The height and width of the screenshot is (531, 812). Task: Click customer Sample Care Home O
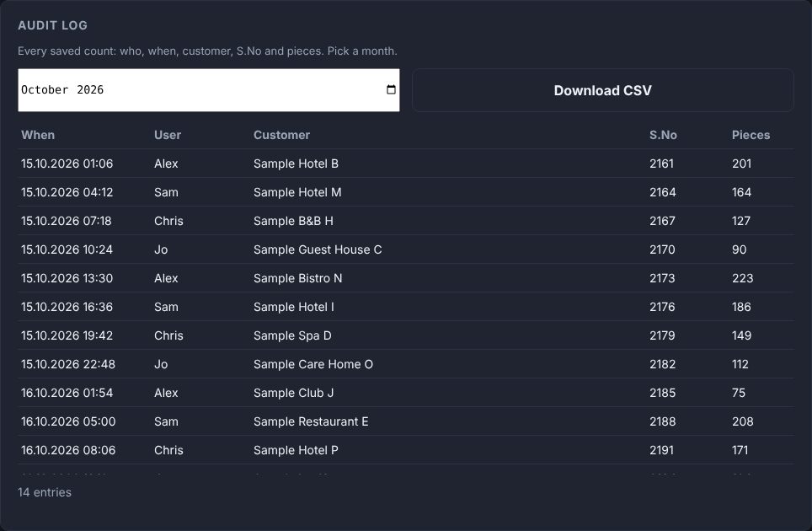click(313, 364)
